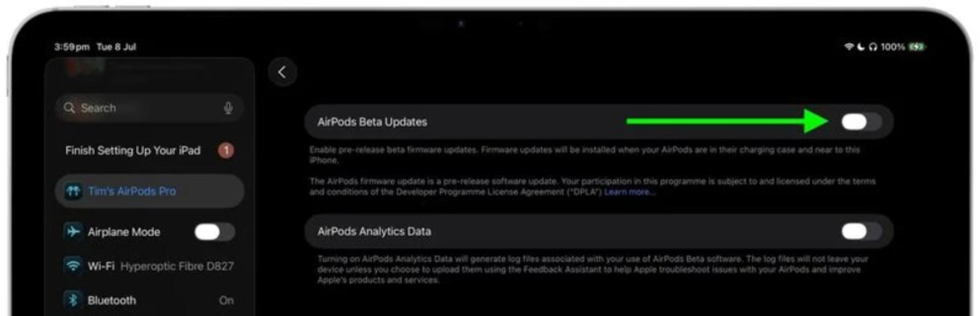Select the AirPods Pro icon in sidebar
The image size is (980, 316).
[x=73, y=191]
